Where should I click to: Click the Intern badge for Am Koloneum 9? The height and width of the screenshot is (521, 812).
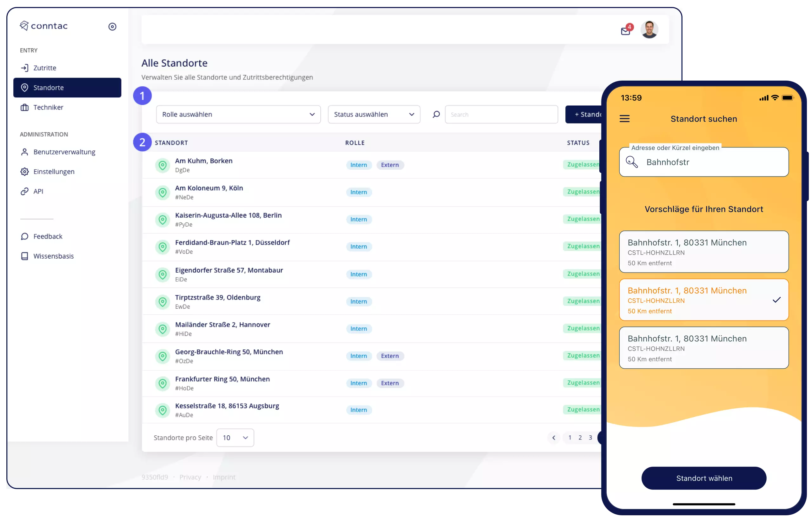point(359,192)
